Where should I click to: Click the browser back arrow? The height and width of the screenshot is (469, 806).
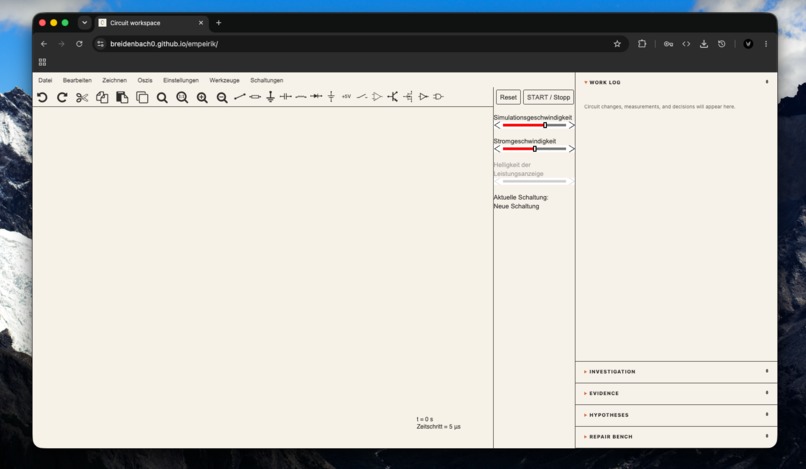click(x=44, y=44)
